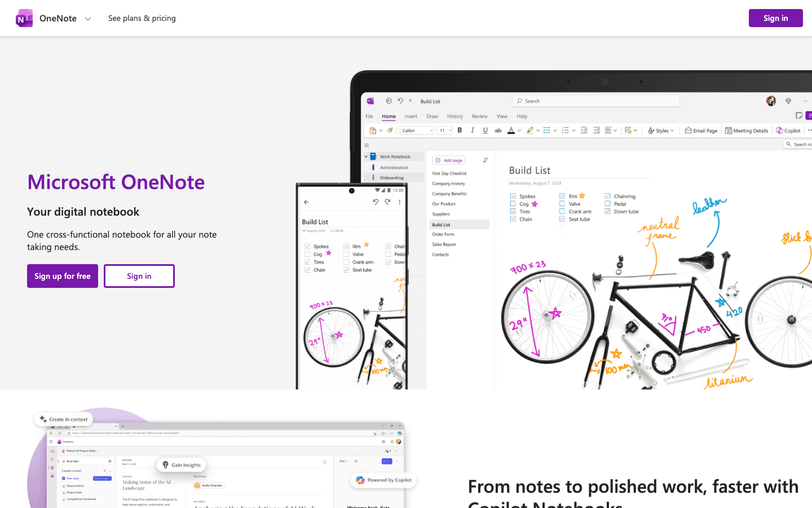Click the to-do tag icon in the ribbon
Viewport: 812px width, 508px height.
628,130
